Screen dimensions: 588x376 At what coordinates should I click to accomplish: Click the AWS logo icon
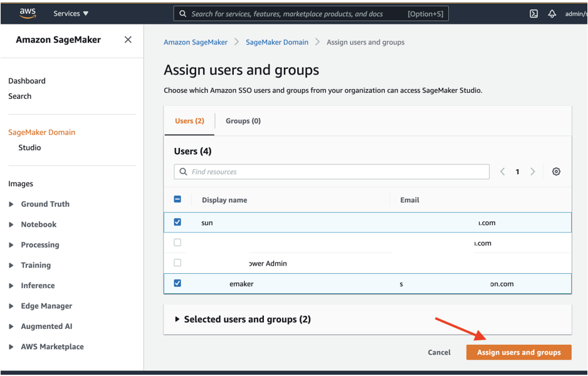pos(28,13)
